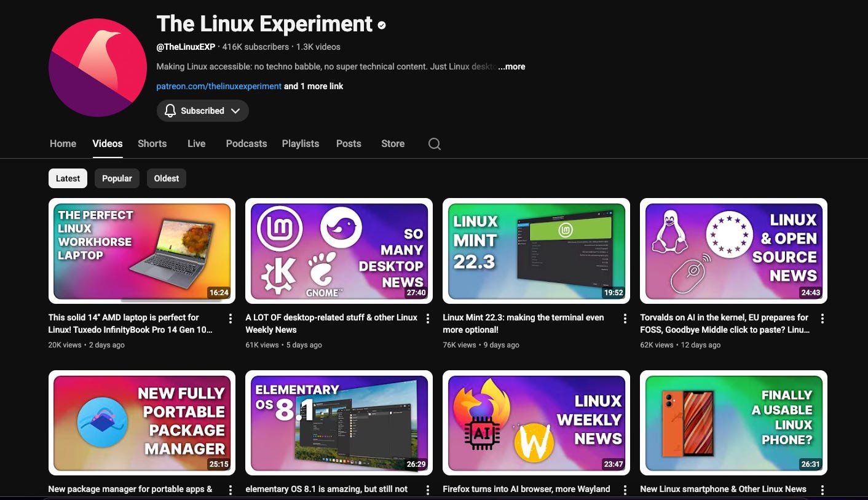
Task: Open options menu for Firefox AI browser video
Action: pos(625,490)
